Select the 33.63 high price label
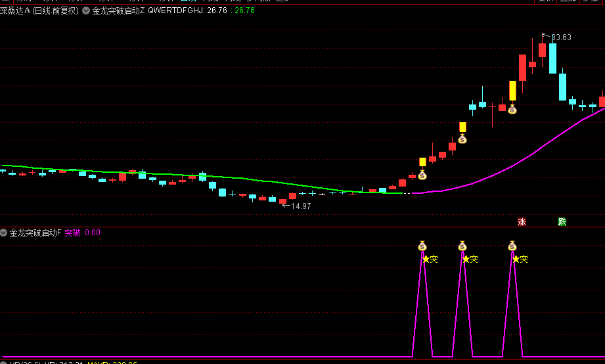 tap(560, 37)
